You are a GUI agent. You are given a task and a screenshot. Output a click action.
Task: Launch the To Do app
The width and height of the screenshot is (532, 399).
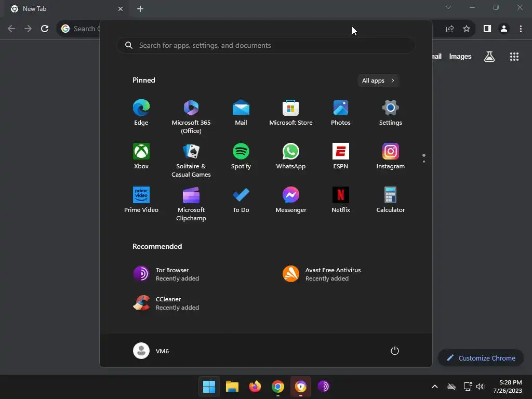click(x=241, y=200)
